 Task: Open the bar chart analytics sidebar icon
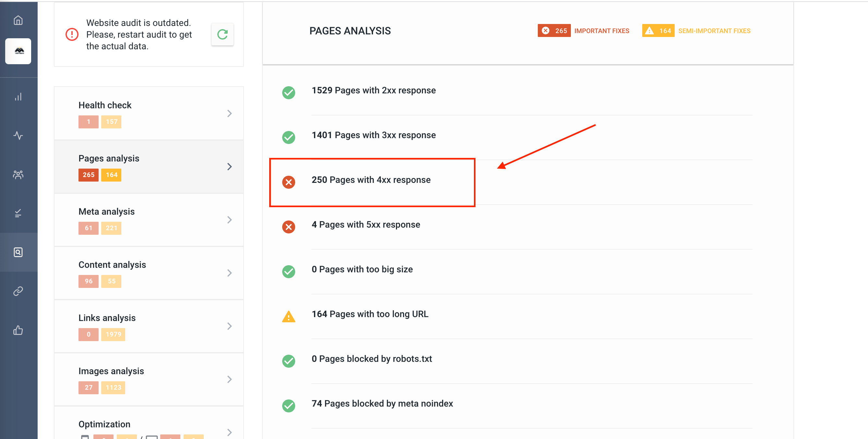coord(18,97)
